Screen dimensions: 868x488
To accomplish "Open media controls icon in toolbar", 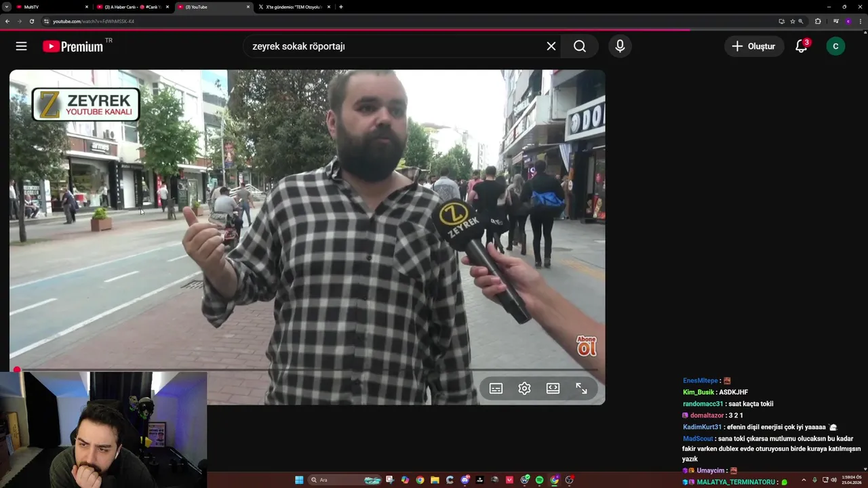I will point(836,21).
